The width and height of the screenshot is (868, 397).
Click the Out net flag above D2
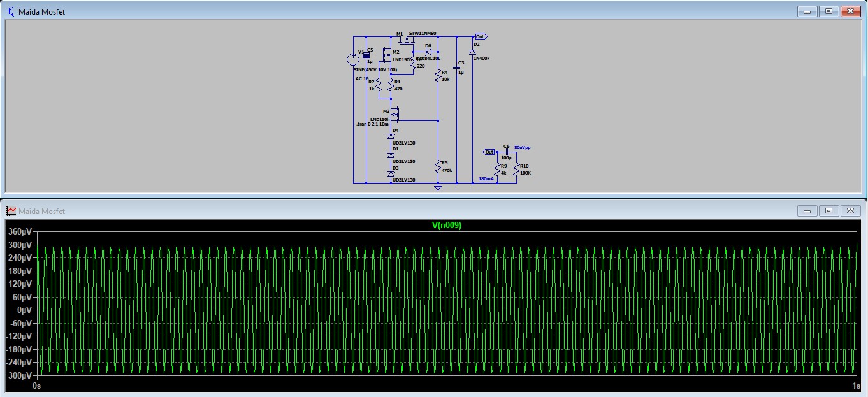coord(480,37)
